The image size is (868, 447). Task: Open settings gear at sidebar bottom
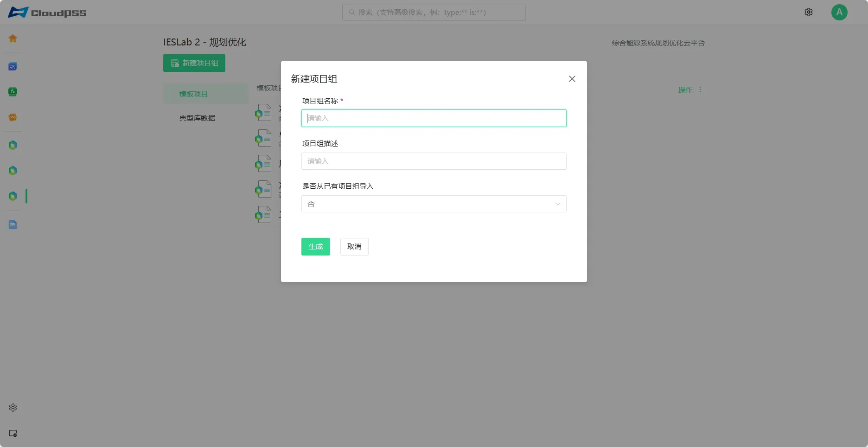(13, 408)
